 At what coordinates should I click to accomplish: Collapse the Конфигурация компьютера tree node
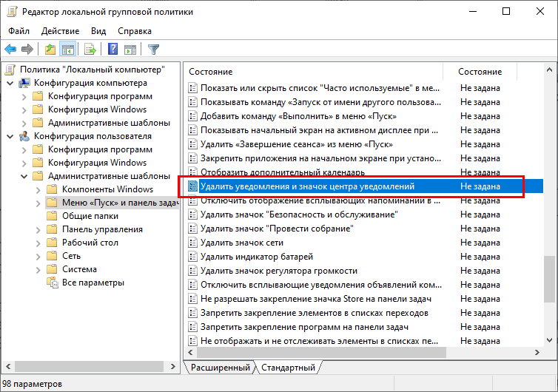click(x=10, y=84)
